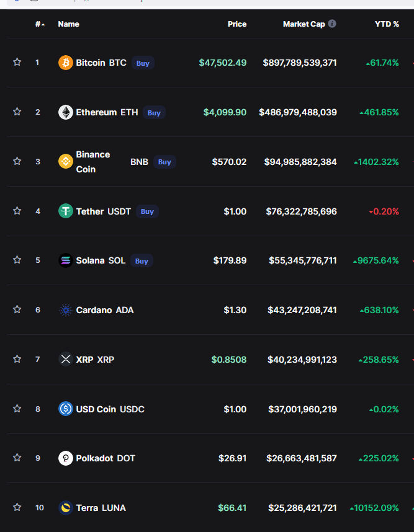Click the Bitcoin coin logo
Screen dimensions: 414x532
tap(66, 63)
